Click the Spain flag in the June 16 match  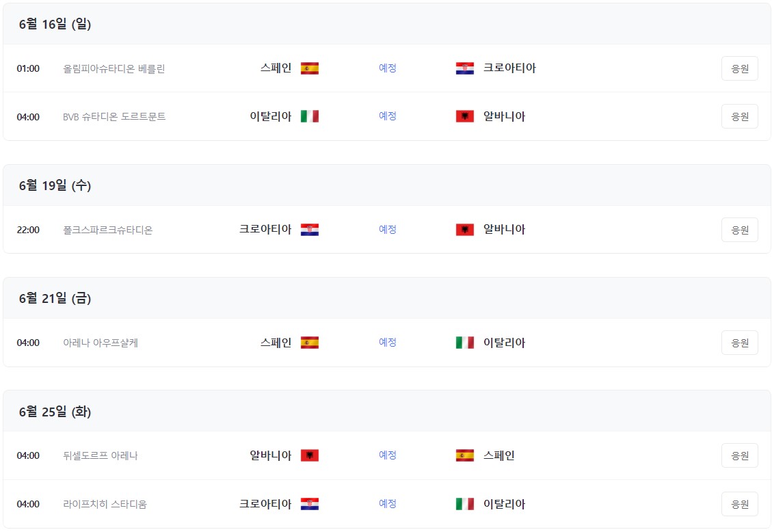coord(310,68)
